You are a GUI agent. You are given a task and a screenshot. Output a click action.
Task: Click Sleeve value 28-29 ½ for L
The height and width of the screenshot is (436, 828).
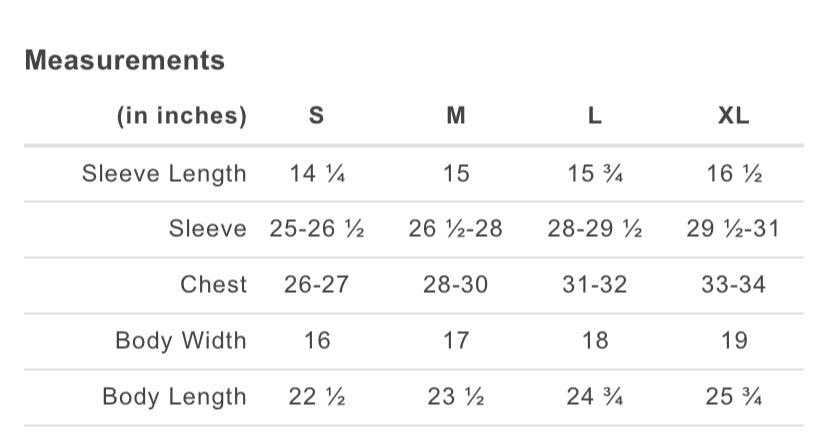595,229
